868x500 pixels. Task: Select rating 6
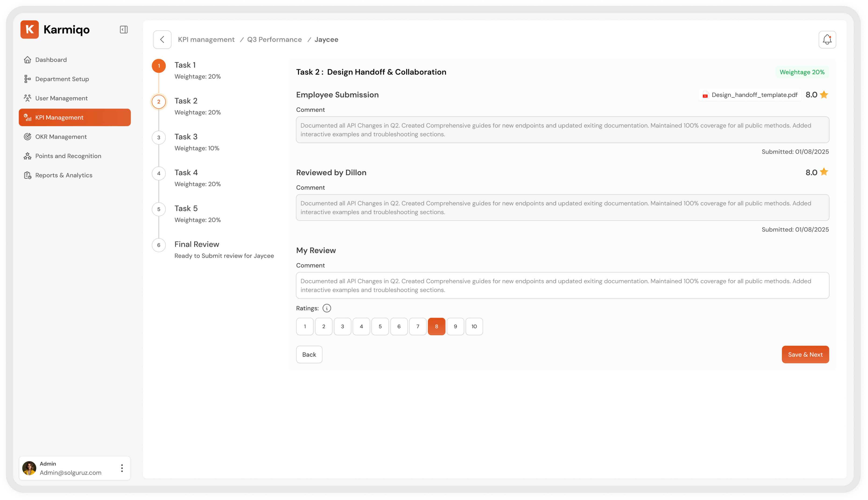(399, 326)
